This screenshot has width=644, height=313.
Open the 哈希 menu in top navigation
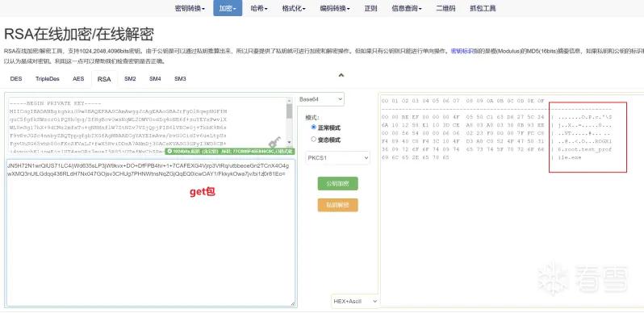pos(259,8)
